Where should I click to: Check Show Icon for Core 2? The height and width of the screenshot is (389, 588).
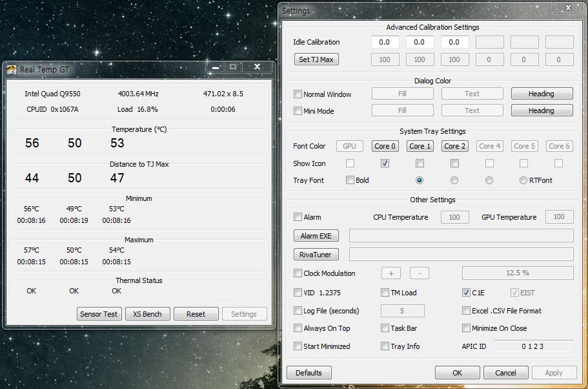coord(454,163)
